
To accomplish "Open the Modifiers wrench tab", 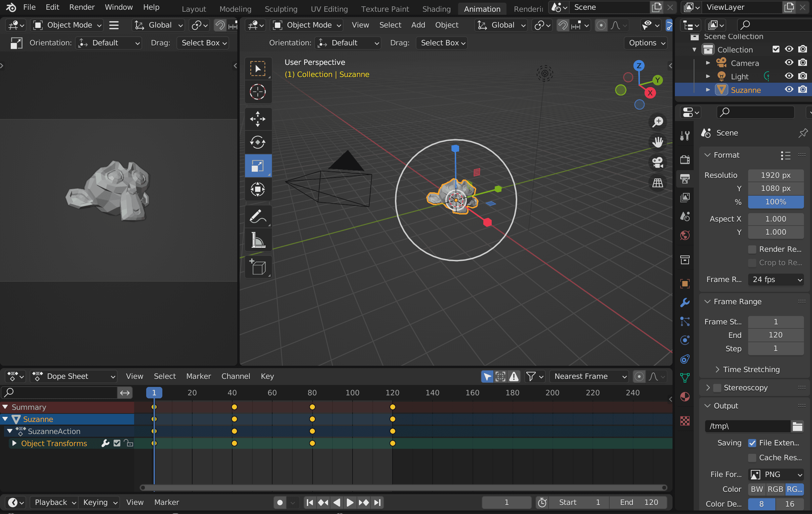I will click(x=685, y=303).
